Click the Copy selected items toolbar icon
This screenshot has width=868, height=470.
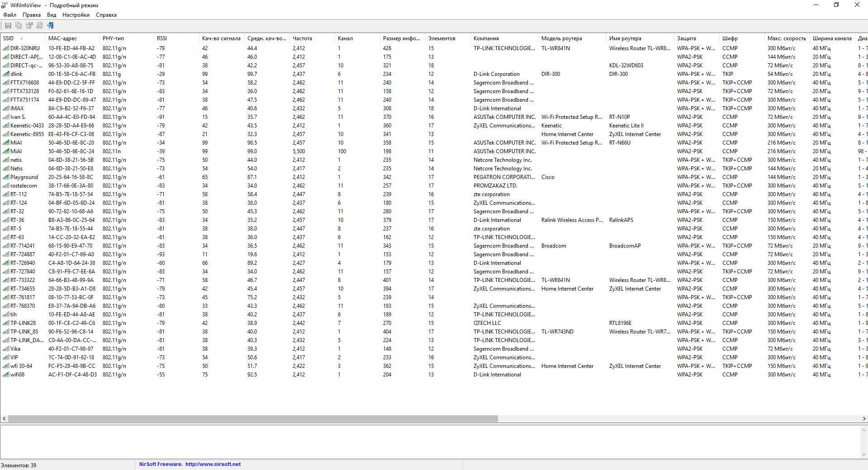pyautogui.click(x=19, y=26)
